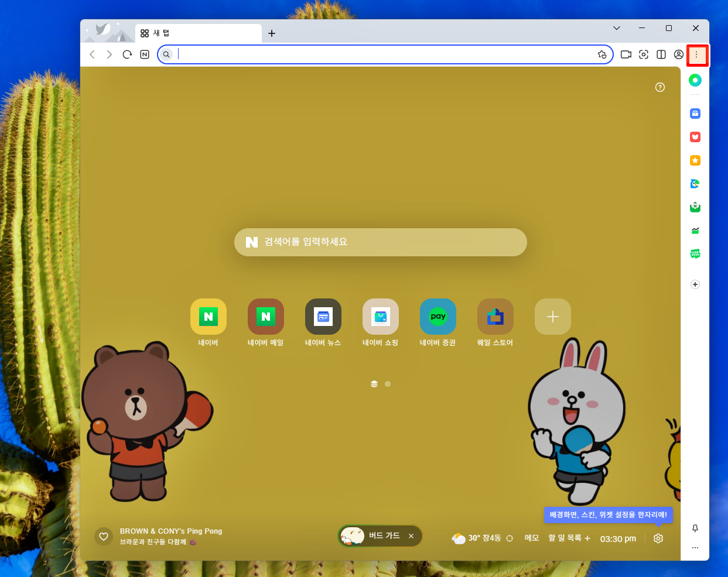Open the tab search dropdown chevron

point(617,28)
